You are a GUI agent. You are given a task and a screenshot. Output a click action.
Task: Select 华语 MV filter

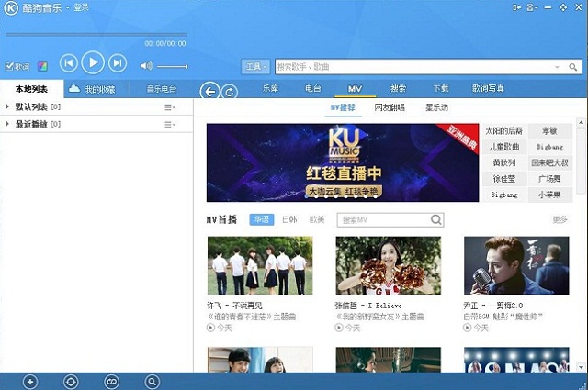click(261, 219)
